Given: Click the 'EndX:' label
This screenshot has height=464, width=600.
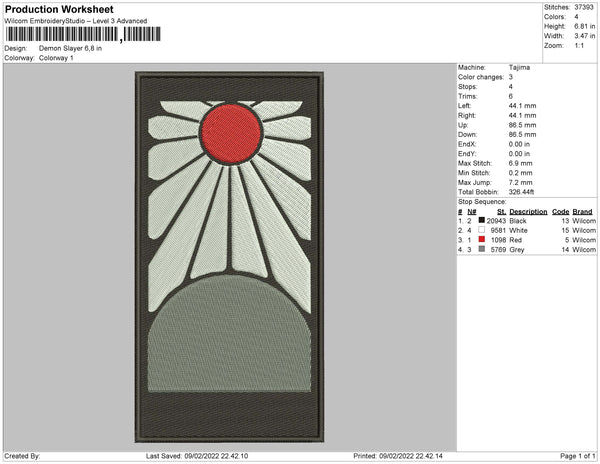Looking at the screenshot, I should [467, 144].
